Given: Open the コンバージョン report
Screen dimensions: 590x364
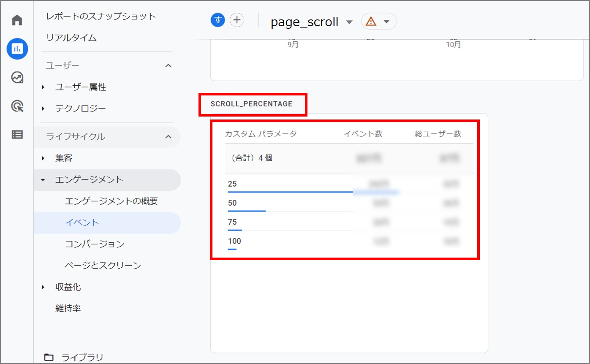Looking at the screenshot, I should (x=94, y=244).
